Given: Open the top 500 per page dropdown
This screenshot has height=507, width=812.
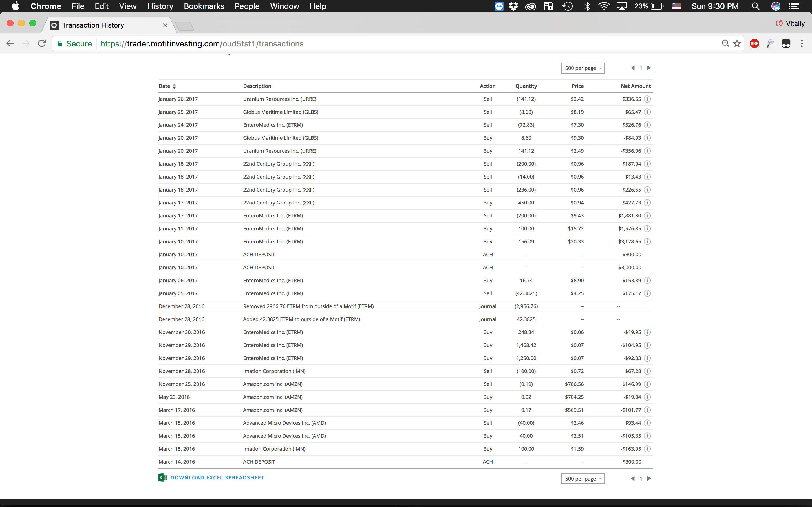Looking at the screenshot, I should [x=582, y=68].
